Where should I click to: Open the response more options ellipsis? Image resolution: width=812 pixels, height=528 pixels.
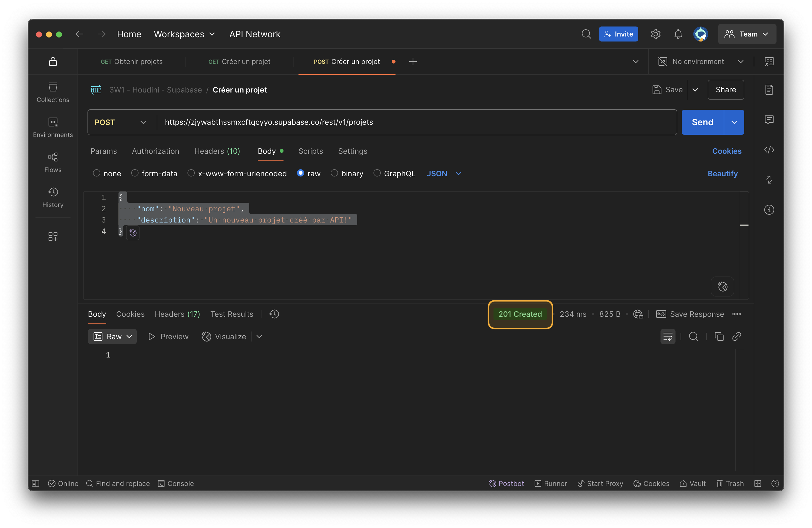(736, 314)
